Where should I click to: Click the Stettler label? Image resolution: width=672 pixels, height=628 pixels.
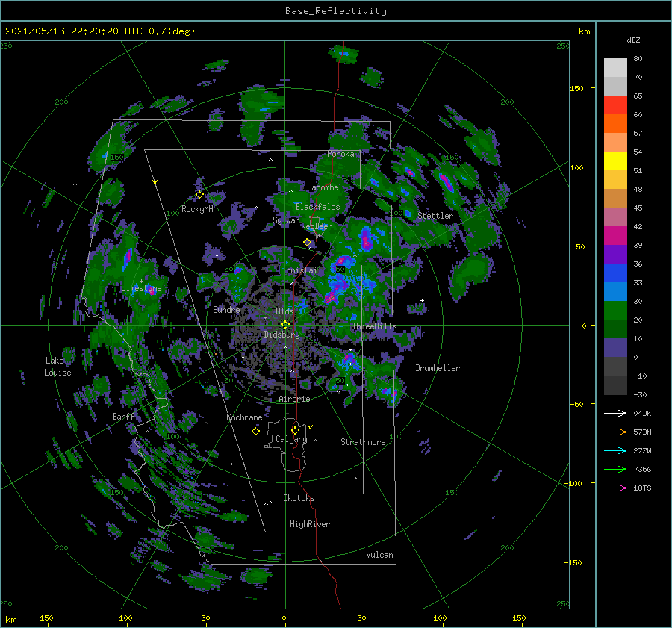coord(435,216)
